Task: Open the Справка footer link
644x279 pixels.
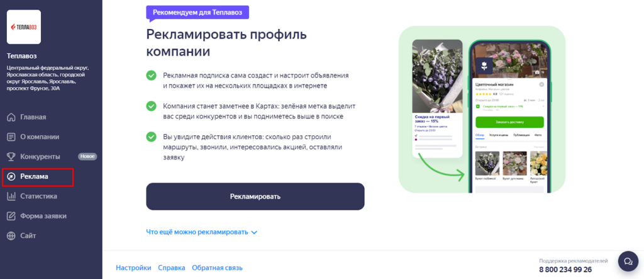Action: click(x=172, y=268)
